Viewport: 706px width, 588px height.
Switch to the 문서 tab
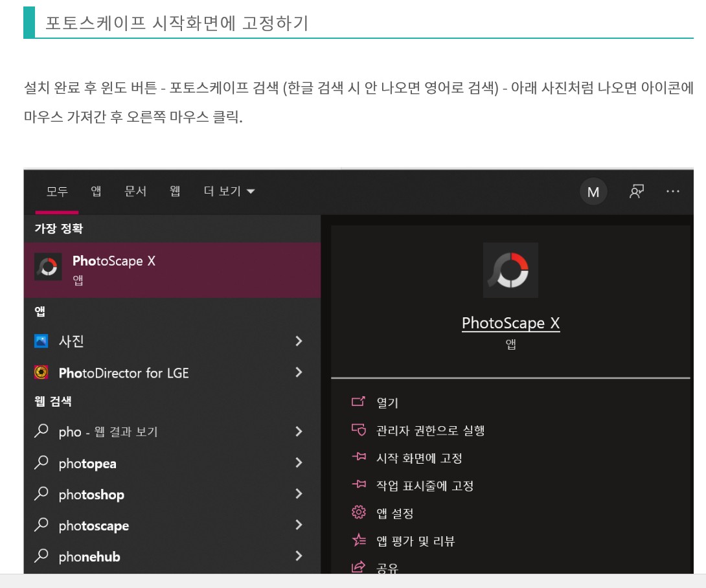point(135,191)
